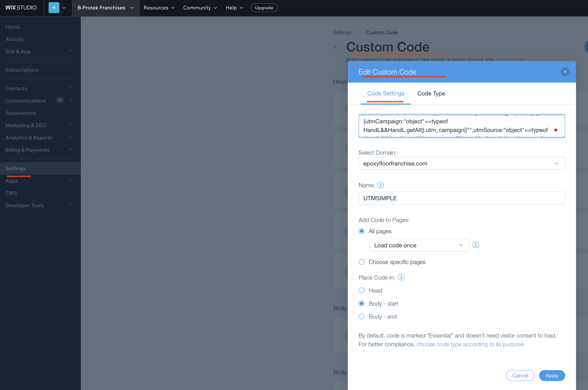Expand Communications sidebar section

click(x=70, y=100)
